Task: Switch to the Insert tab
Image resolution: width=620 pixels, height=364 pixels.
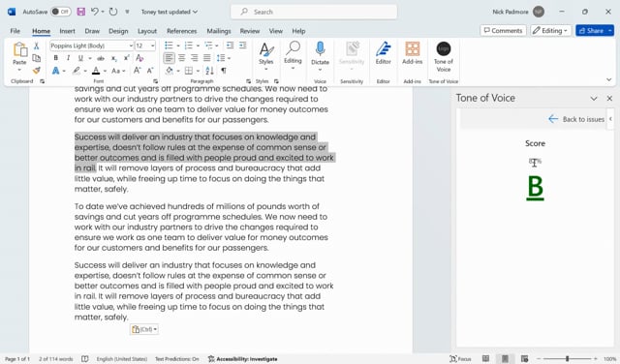Action: click(x=67, y=31)
